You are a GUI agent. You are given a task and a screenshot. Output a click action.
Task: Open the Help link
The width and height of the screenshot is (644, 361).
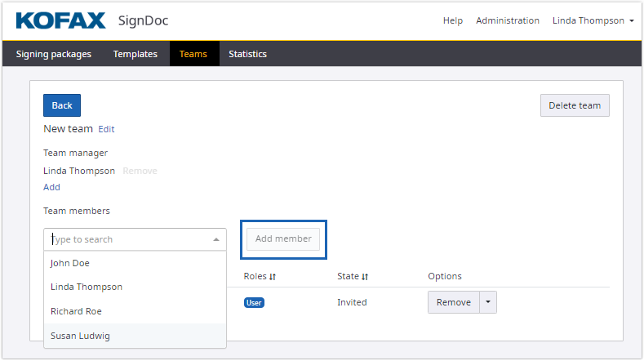coord(452,20)
